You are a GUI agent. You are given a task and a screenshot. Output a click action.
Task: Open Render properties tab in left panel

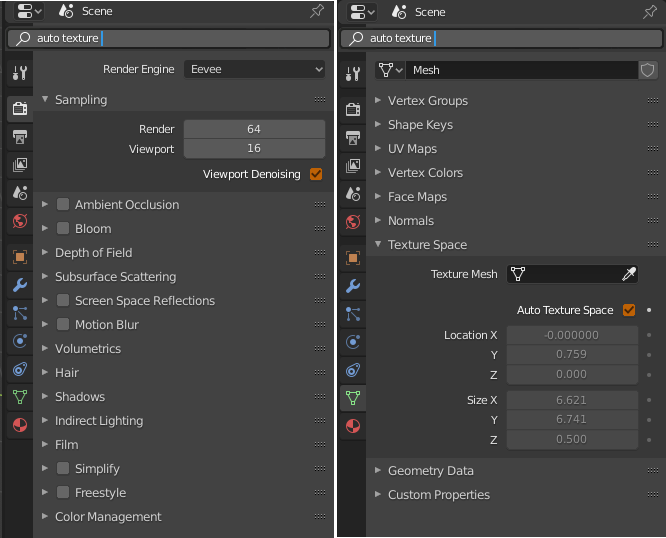point(20,108)
